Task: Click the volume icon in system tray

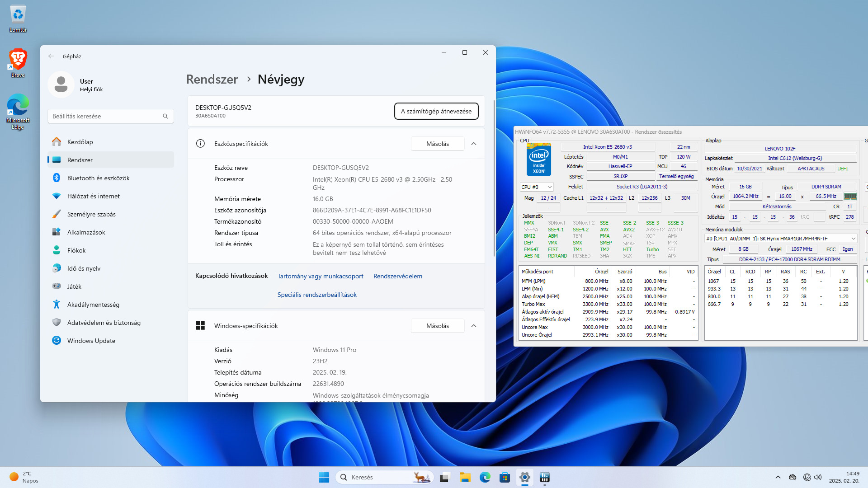Action: tap(818, 477)
